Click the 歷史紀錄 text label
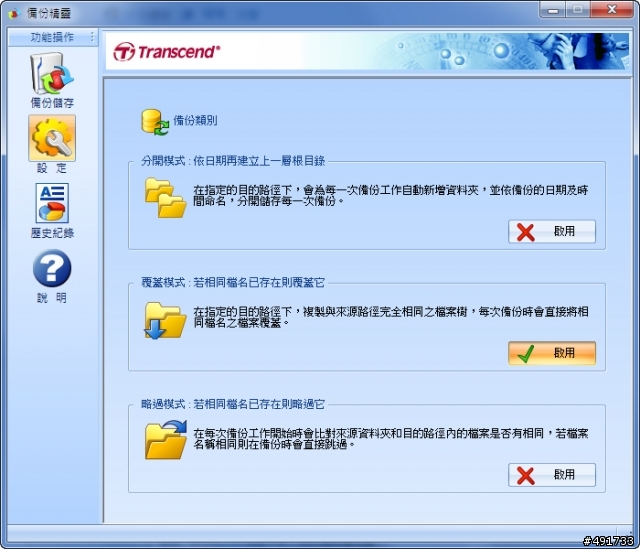 pyautogui.click(x=52, y=233)
